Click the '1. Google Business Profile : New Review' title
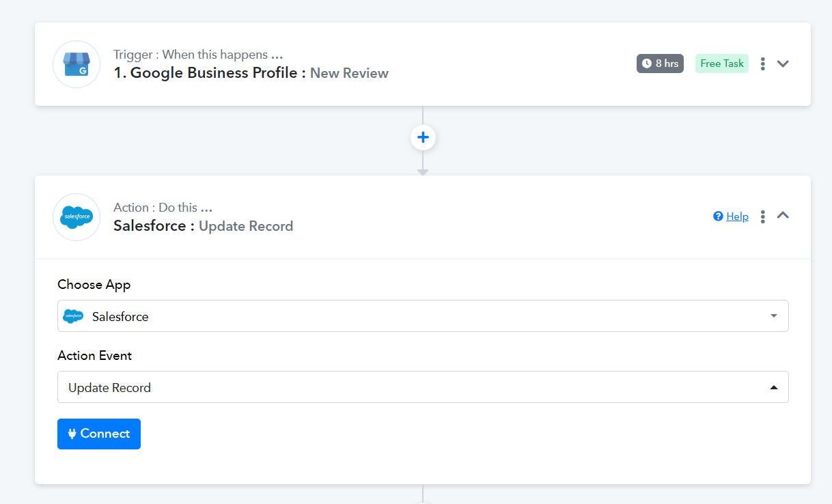This screenshot has width=832, height=504. [251, 73]
